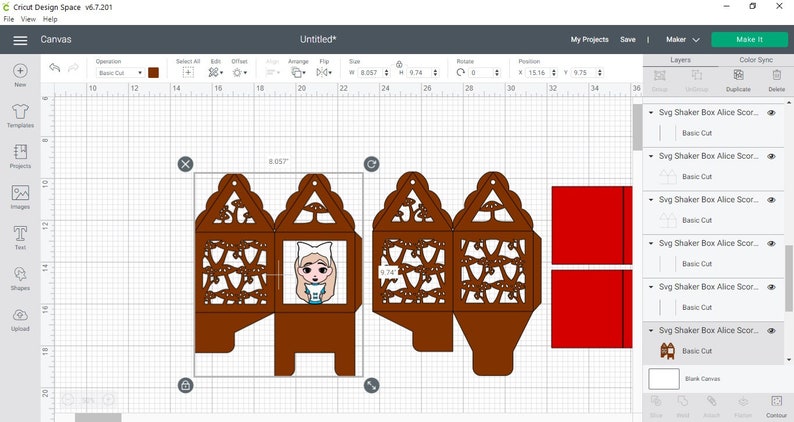794x422 pixels.
Task: Click the green Make It button
Action: pyautogui.click(x=749, y=40)
